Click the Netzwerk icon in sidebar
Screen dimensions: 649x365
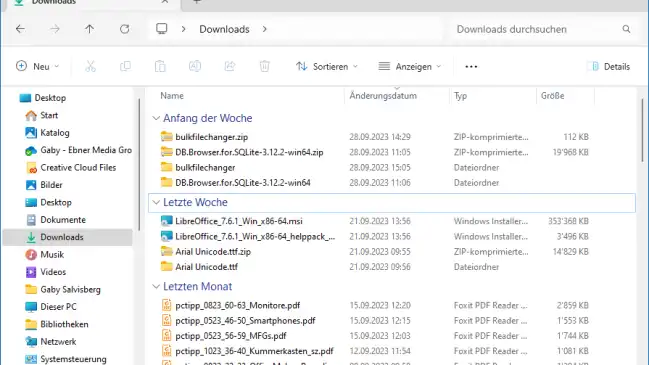pyautogui.click(x=31, y=341)
